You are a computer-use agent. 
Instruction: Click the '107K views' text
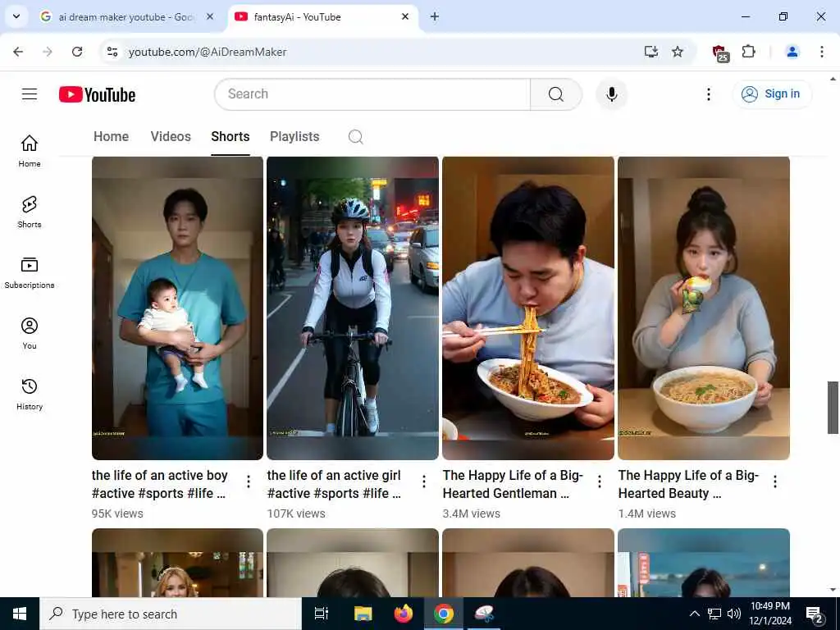tap(296, 514)
